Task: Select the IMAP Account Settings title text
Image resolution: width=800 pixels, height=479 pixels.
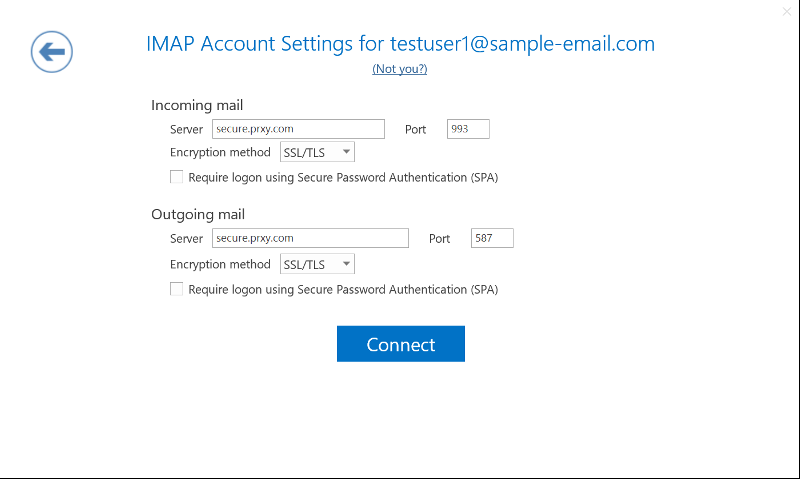Action: [x=401, y=44]
